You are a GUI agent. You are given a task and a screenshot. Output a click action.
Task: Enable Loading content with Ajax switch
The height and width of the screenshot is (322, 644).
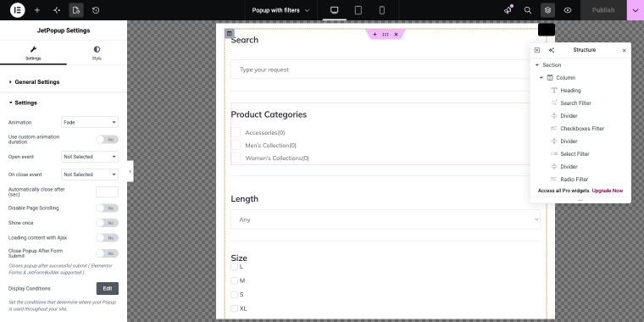[108, 238]
